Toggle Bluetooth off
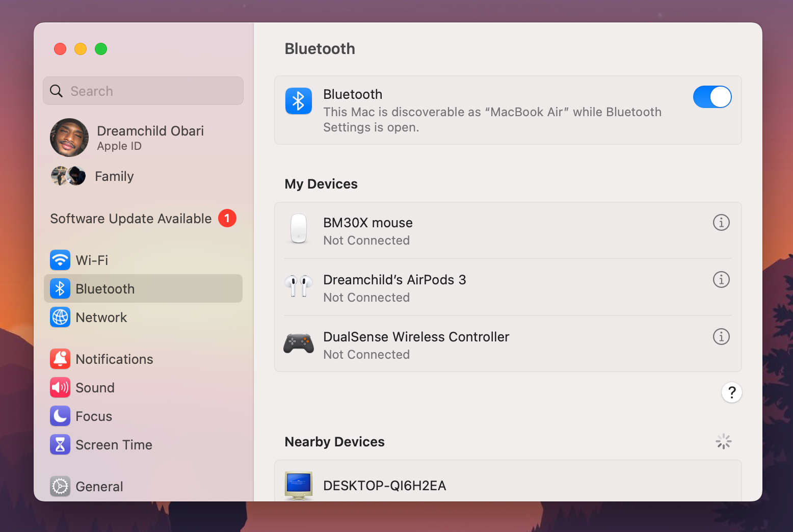 712,97
